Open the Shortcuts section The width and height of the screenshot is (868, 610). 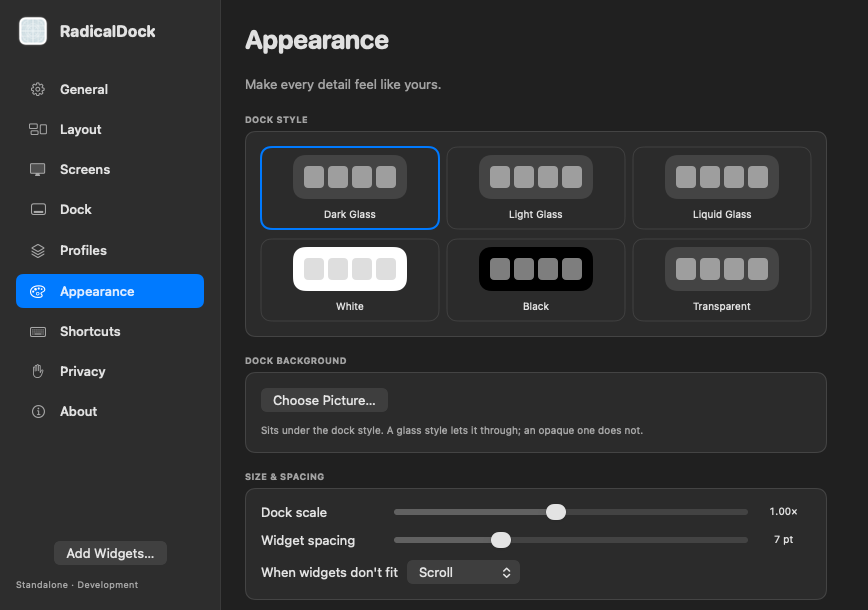point(110,332)
